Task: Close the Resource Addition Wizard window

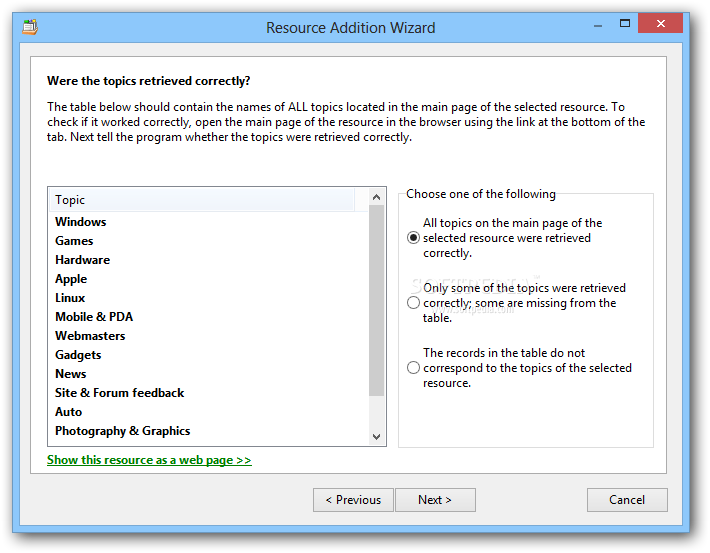Action: tap(661, 24)
